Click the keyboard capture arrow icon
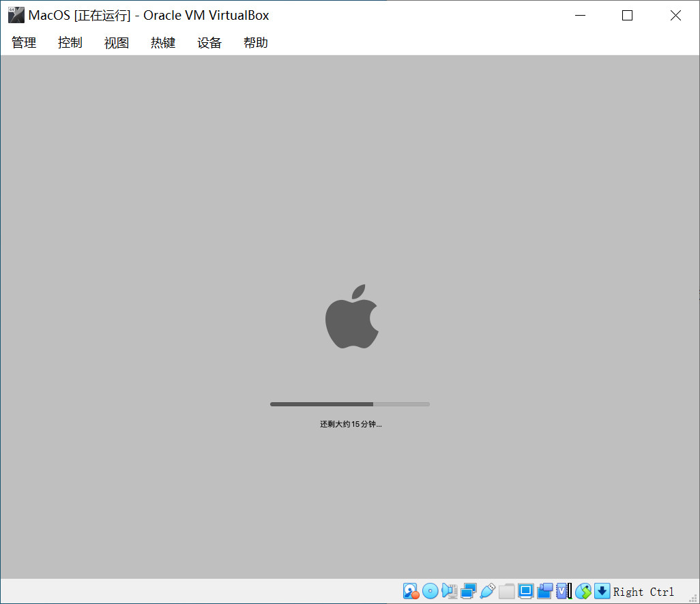 602,591
